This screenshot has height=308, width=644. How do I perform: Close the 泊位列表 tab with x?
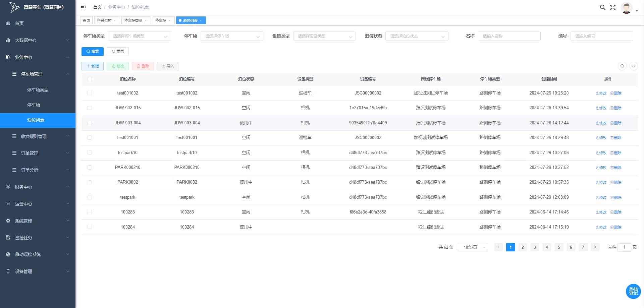201,21
